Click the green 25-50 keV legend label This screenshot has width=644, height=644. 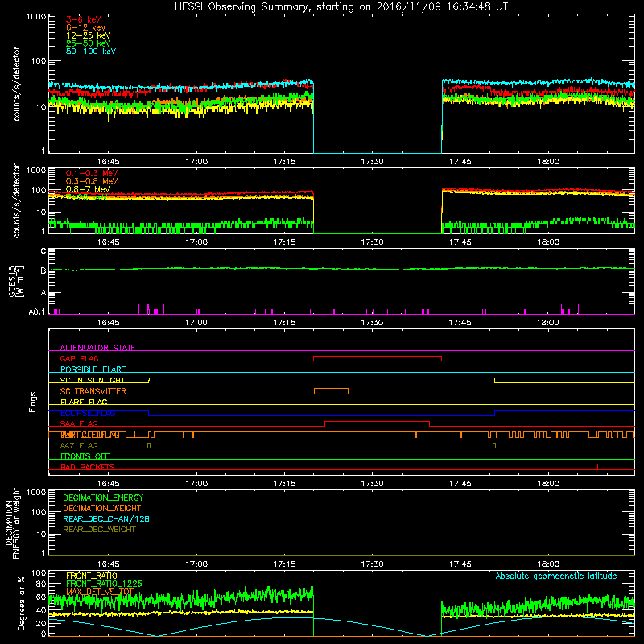89,43
